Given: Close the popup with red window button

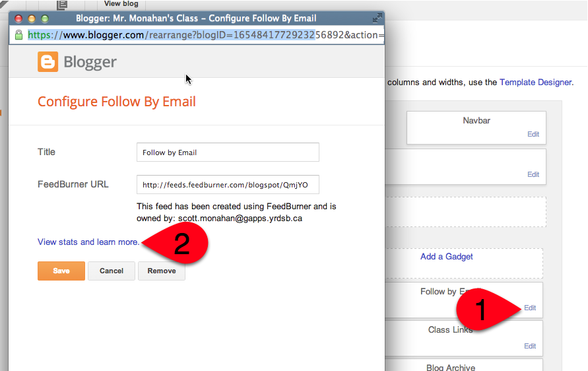Looking at the screenshot, I should pos(18,18).
